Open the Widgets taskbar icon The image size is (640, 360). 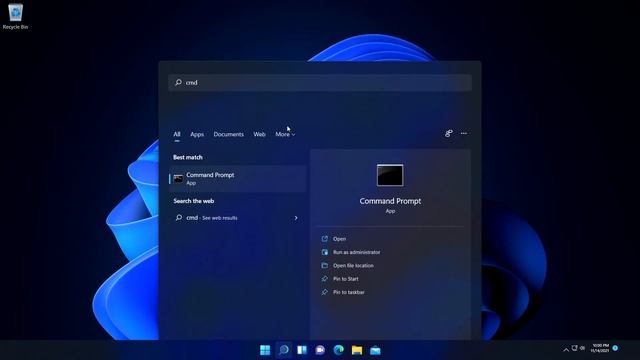302,350
